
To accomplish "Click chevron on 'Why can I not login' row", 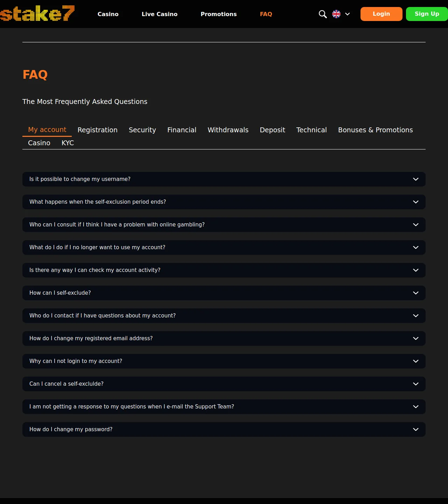I will (x=416, y=361).
